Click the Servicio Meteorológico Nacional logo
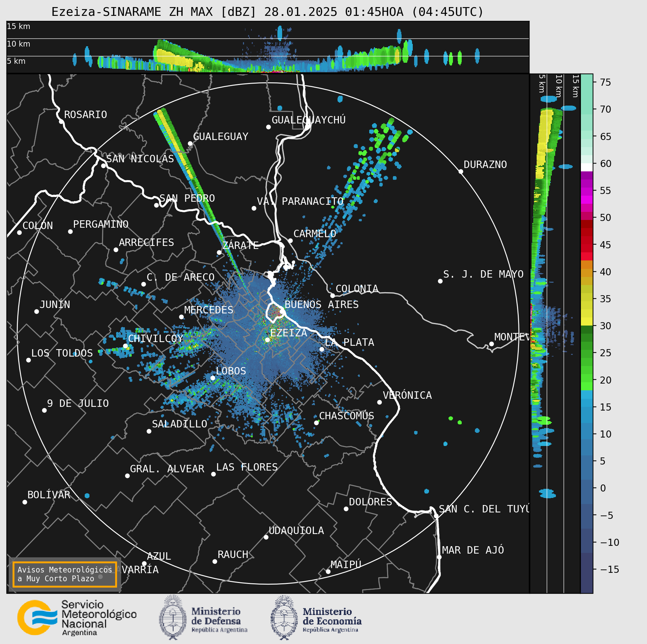Image resolution: width=647 pixels, height=644 pixels. [x=77, y=618]
